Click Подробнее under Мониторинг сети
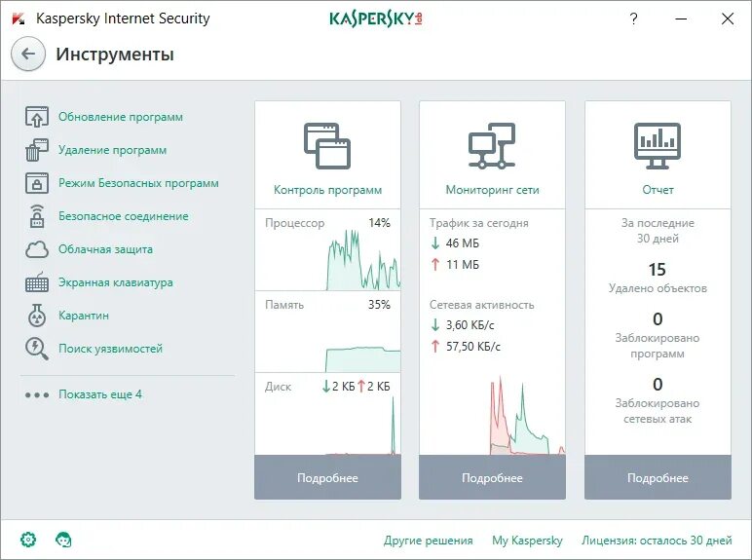752x560 pixels. pyautogui.click(x=492, y=477)
